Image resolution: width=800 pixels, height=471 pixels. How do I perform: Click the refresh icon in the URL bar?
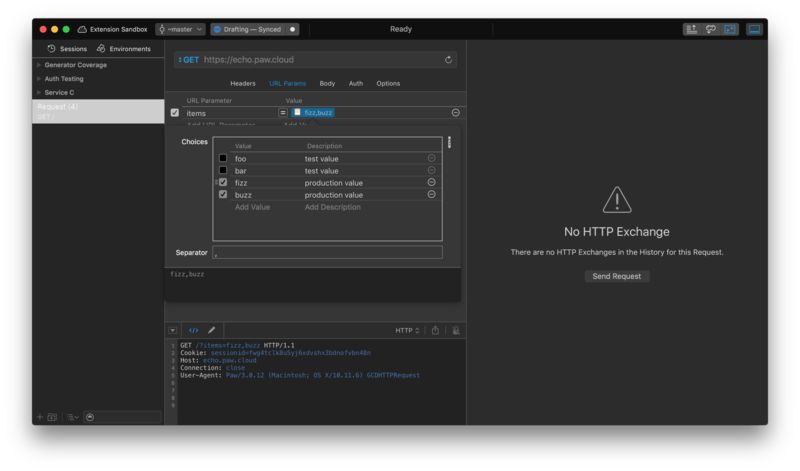point(448,60)
